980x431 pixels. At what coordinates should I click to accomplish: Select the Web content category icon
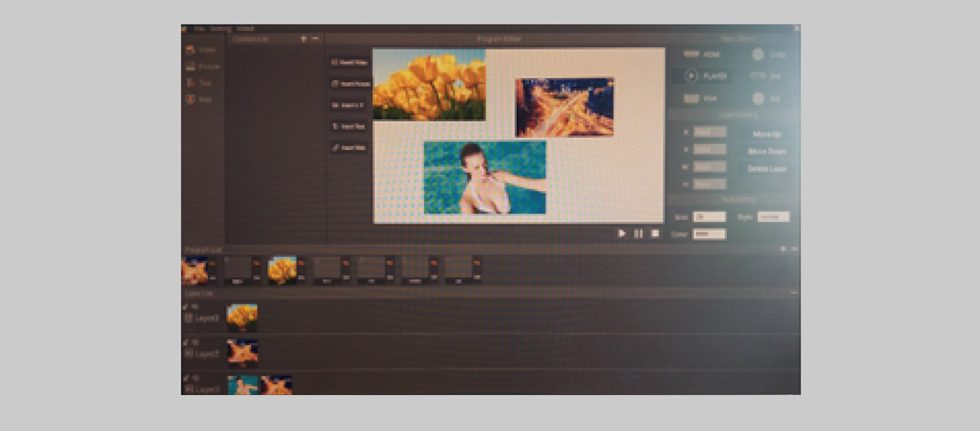coord(189,100)
